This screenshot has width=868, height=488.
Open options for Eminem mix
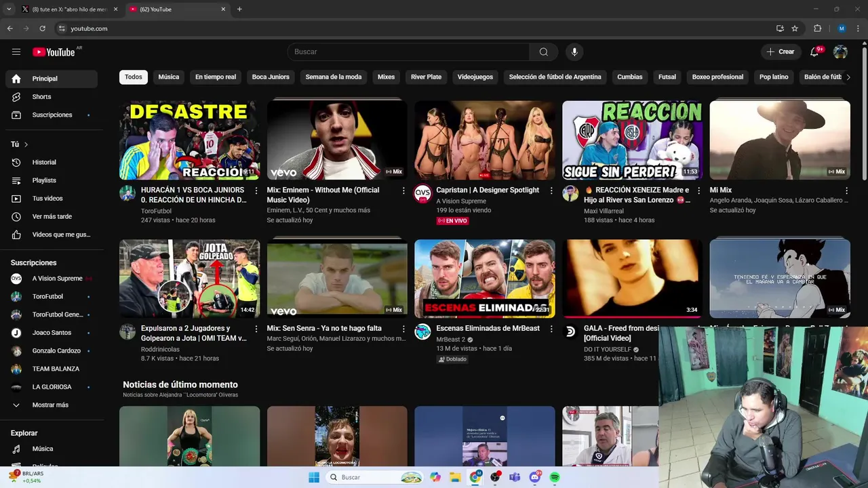pyautogui.click(x=403, y=190)
